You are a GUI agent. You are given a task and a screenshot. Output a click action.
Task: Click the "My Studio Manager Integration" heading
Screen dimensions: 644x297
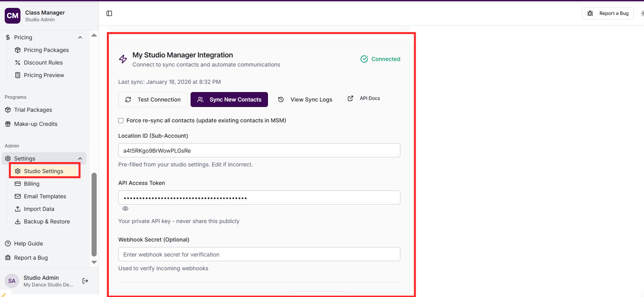183,55
